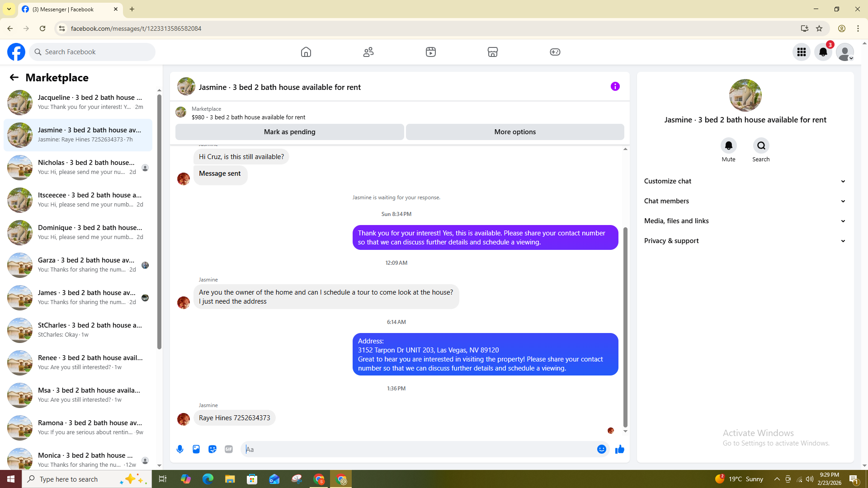
Task: Search within the conversation
Action: coord(761,145)
